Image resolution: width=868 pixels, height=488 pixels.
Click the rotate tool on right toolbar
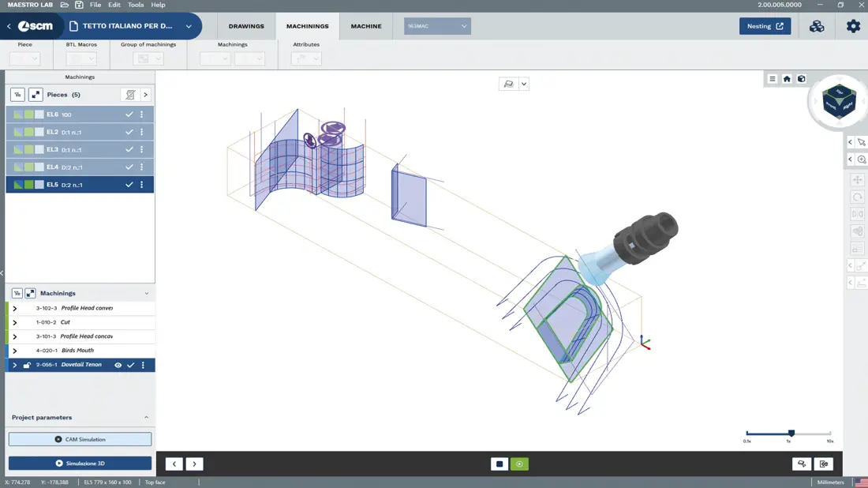pyautogui.click(x=857, y=197)
